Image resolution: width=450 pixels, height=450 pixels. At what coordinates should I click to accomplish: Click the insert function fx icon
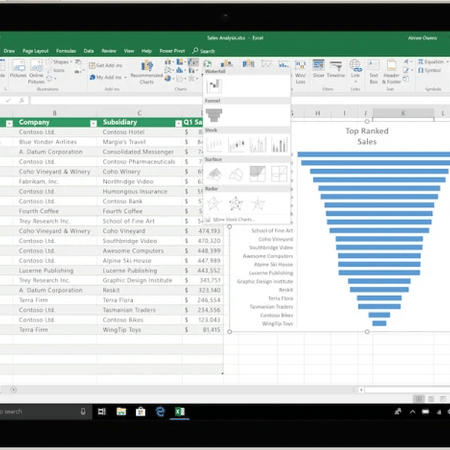[21, 100]
